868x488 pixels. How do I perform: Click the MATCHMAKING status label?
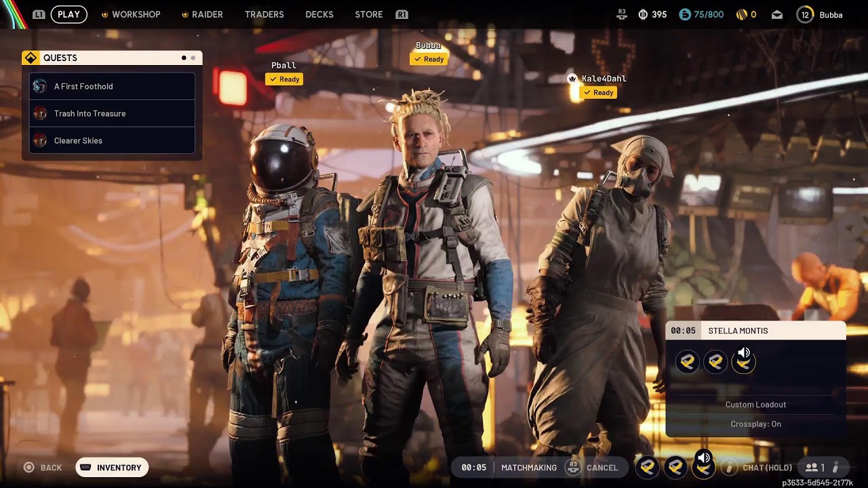click(529, 468)
